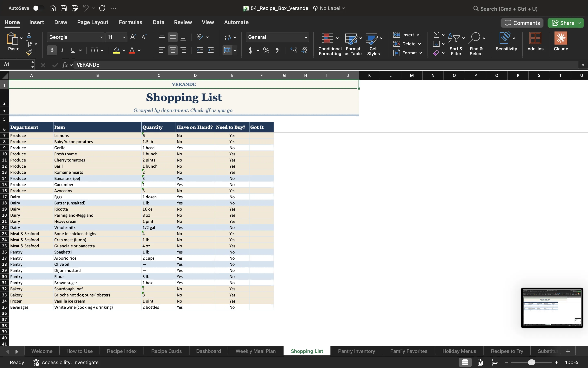
Task: Decrease font size with the smaller A icon
Action: tap(144, 37)
